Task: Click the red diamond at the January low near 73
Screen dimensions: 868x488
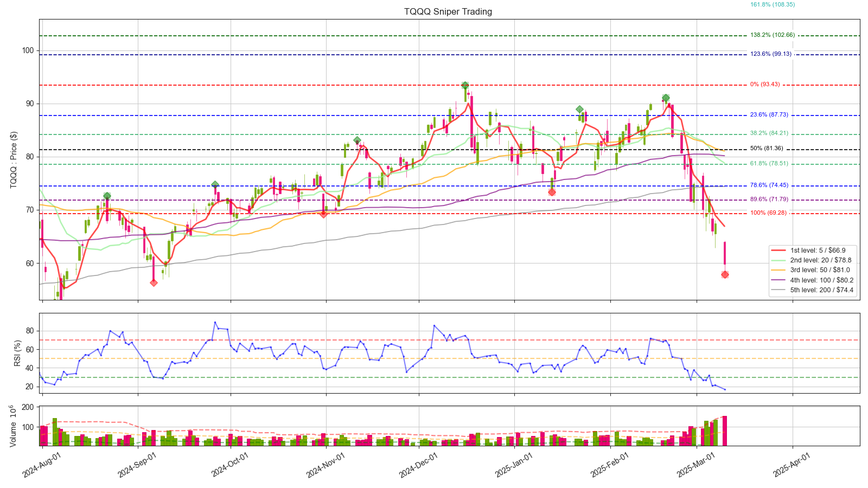Action: [552, 192]
